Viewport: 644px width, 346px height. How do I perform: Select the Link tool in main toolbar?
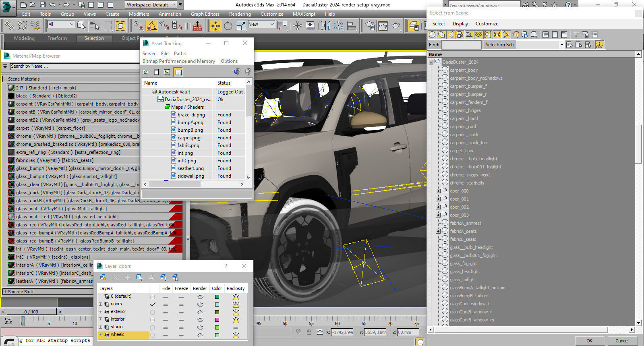point(9,26)
